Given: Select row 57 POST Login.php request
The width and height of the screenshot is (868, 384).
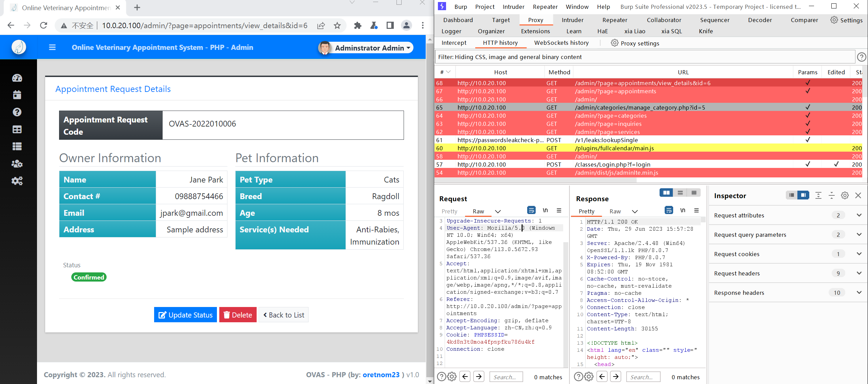Looking at the screenshot, I should tap(648, 165).
